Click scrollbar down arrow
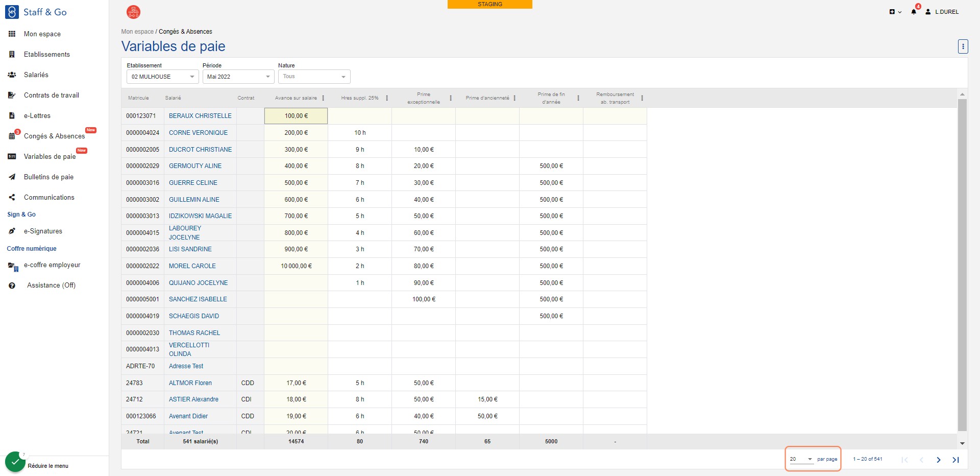 coord(962,444)
